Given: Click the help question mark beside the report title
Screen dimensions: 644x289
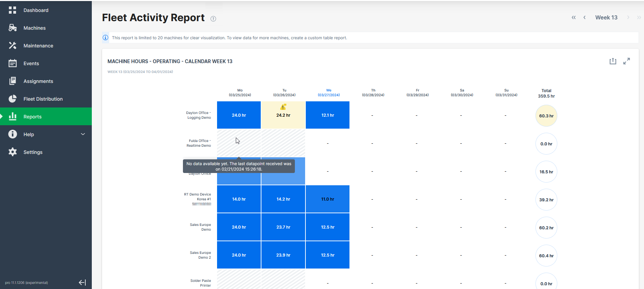Looking at the screenshot, I should 213,19.
